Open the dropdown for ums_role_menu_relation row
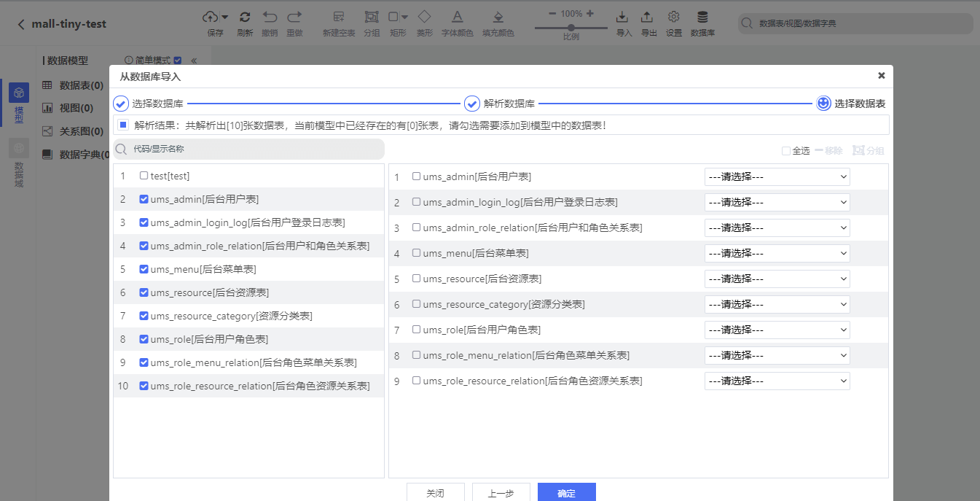This screenshot has height=501, width=980. pyautogui.click(x=777, y=355)
